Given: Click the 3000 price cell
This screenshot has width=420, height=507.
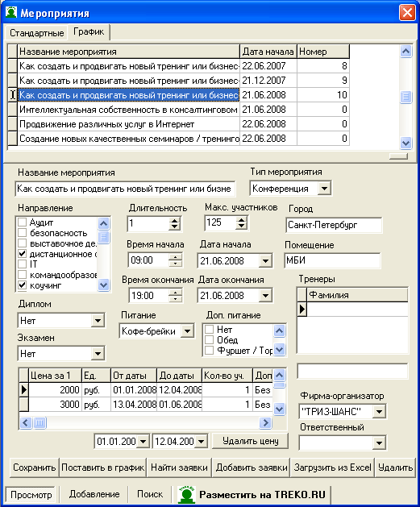Looking at the screenshot, I should point(55,405).
